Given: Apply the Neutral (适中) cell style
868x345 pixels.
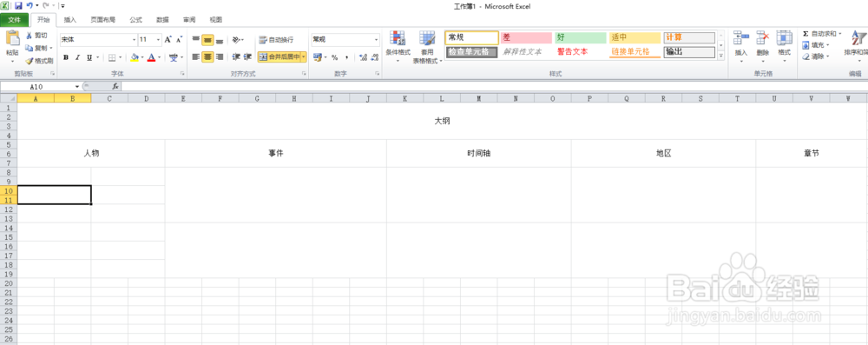Looking at the screenshot, I should (635, 37).
